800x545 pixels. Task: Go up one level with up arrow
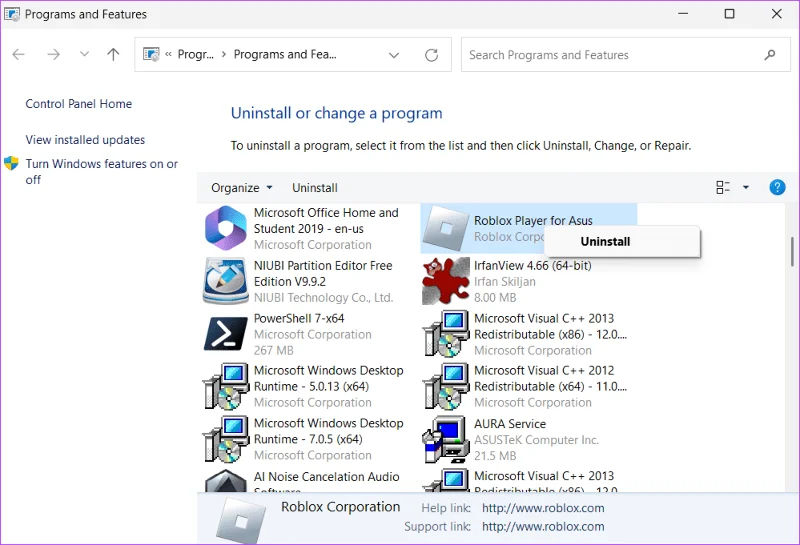[x=113, y=54]
